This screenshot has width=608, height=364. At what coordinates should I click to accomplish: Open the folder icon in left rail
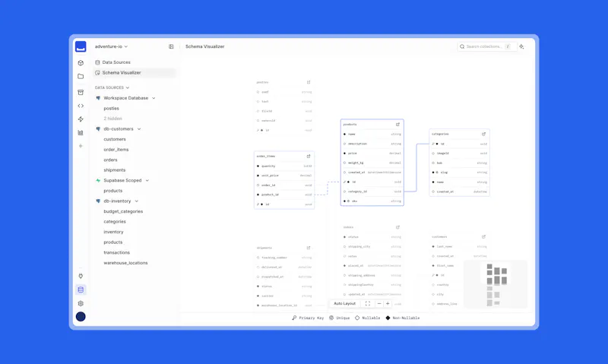coord(81,76)
